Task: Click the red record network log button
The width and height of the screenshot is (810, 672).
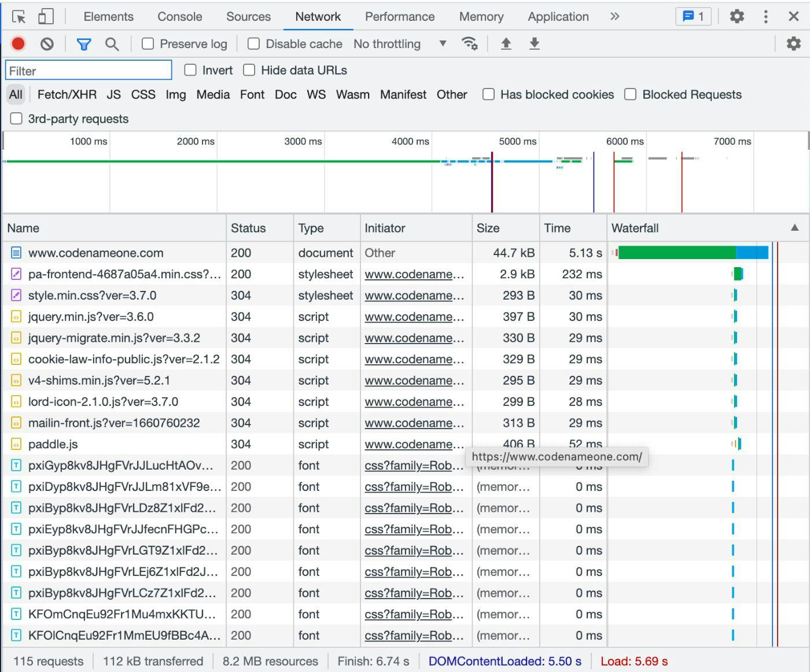Action: 18,44
